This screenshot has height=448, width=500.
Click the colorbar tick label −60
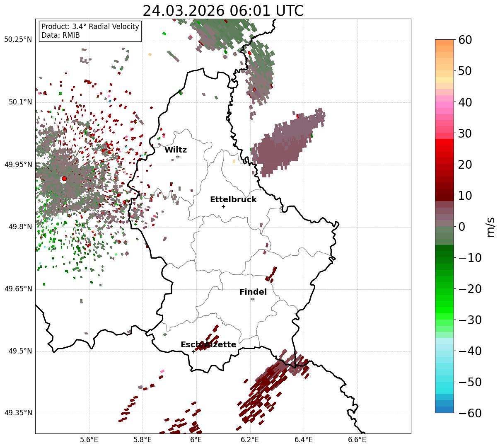(470, 413)
